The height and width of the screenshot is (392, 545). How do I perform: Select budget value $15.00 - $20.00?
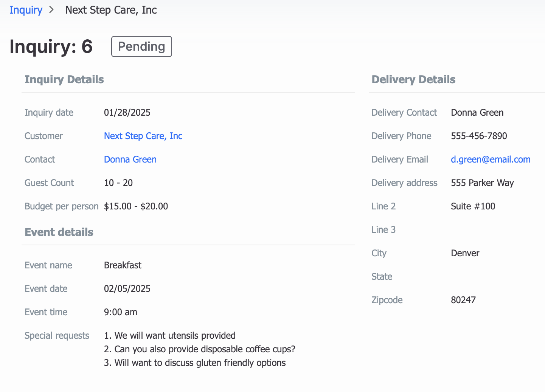tap(136, 206)
